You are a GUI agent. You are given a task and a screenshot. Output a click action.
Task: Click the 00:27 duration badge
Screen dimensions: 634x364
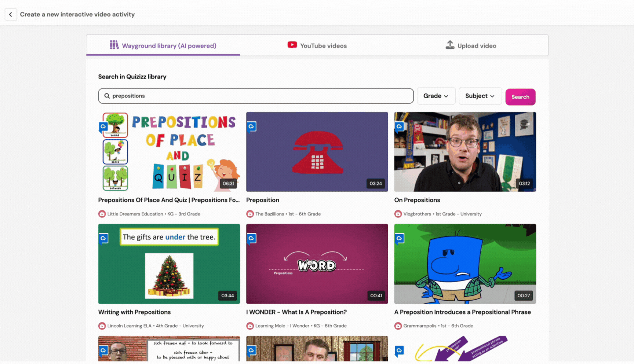point(524,295)
